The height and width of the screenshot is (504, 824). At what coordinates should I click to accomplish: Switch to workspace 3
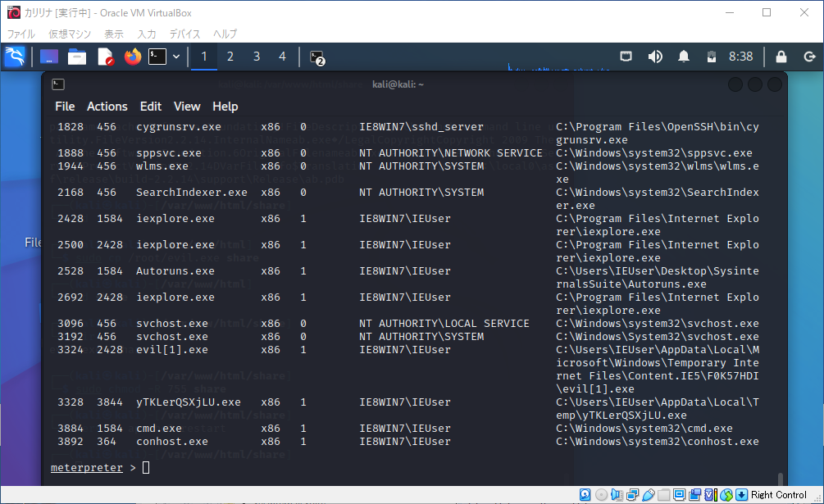257,57
